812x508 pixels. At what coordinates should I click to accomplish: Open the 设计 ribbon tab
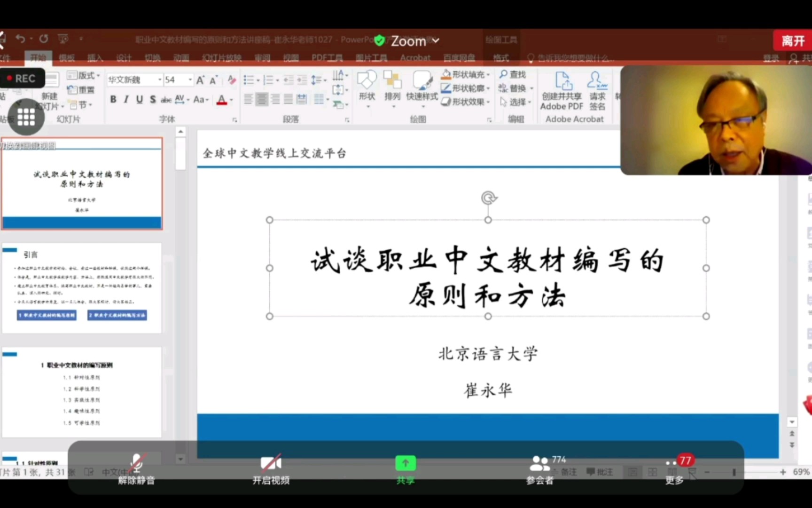(124, 58)
